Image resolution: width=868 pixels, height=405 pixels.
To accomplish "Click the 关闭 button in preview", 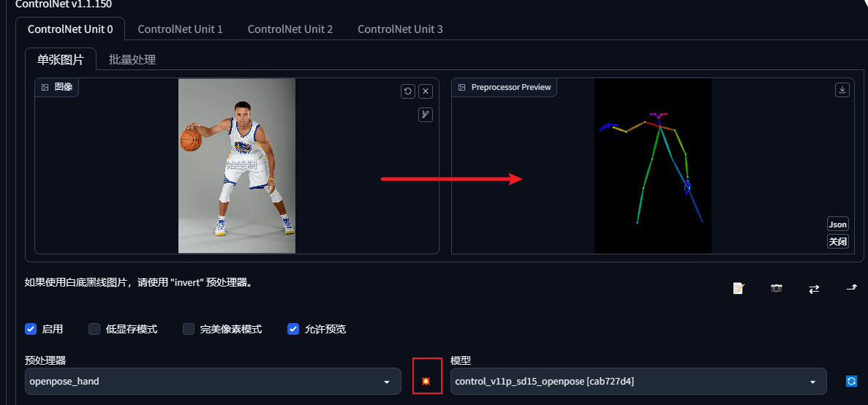I will coord(837,241).
